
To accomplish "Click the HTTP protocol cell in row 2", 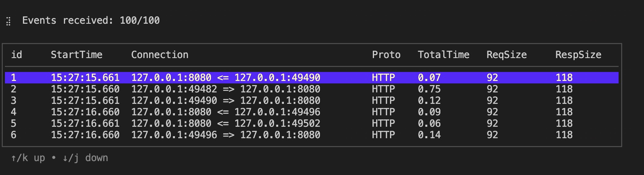I will coord(383,89).
